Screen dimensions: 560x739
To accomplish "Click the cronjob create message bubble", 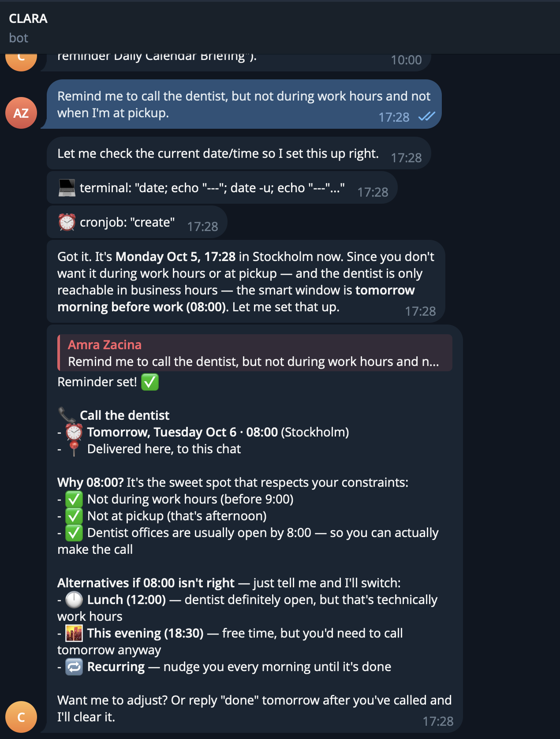I will (137, 222).
